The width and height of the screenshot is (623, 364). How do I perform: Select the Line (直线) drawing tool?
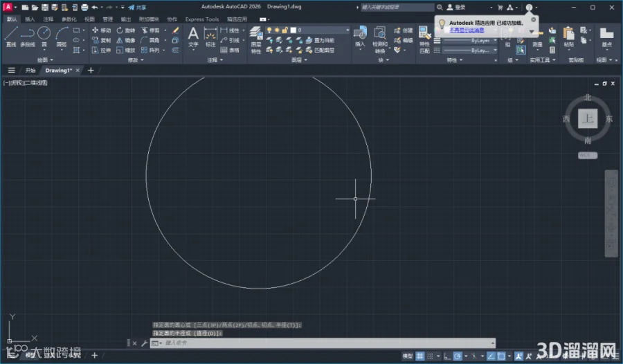pos(11,37)
